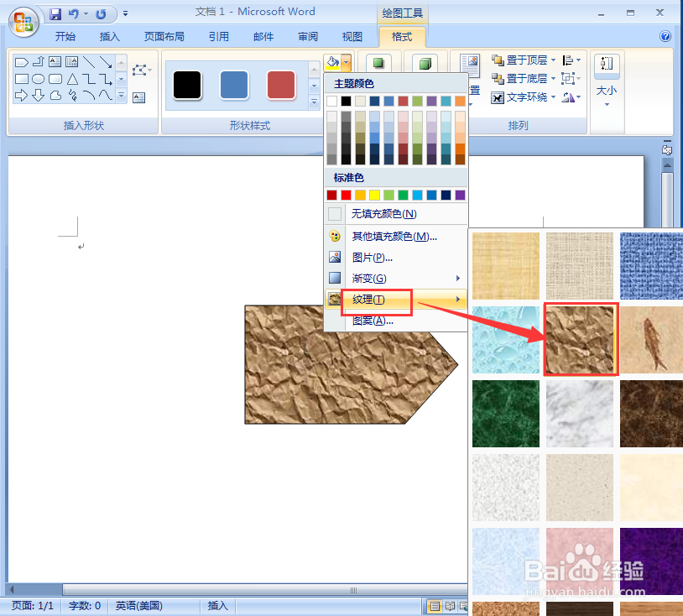Redo the action with the repeat icon

pyautogui.click(x=101, y=14)
